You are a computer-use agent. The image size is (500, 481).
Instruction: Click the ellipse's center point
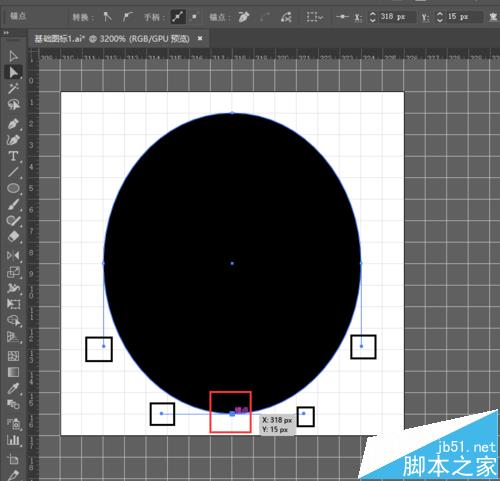click(232, 263)
